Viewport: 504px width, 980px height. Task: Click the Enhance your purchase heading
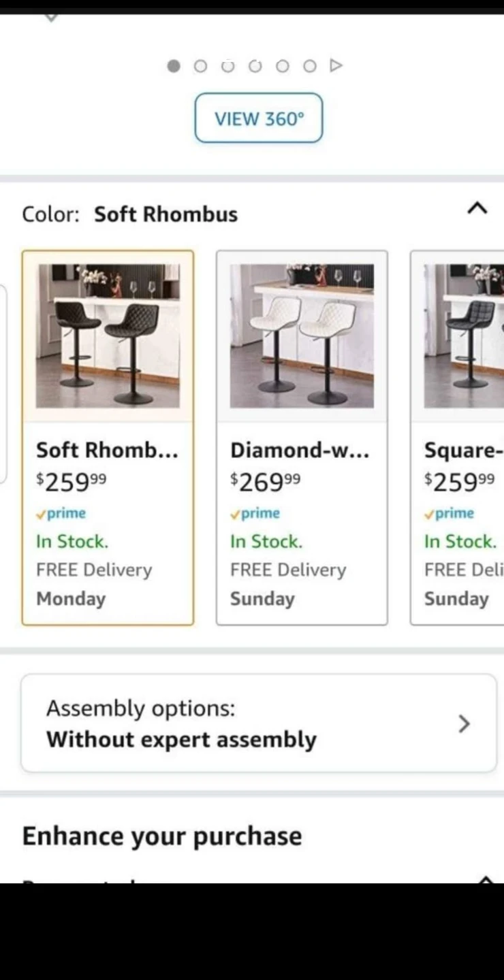(162, 836)
